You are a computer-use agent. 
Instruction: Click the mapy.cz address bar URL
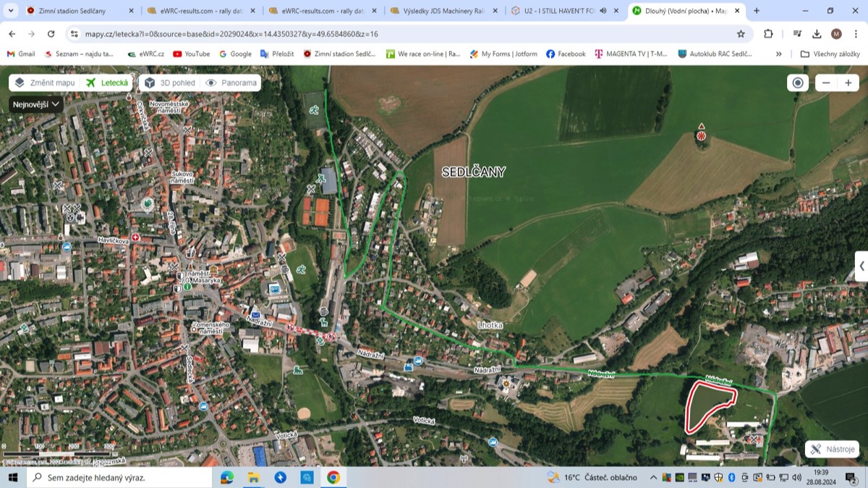[x=231, y=34]
